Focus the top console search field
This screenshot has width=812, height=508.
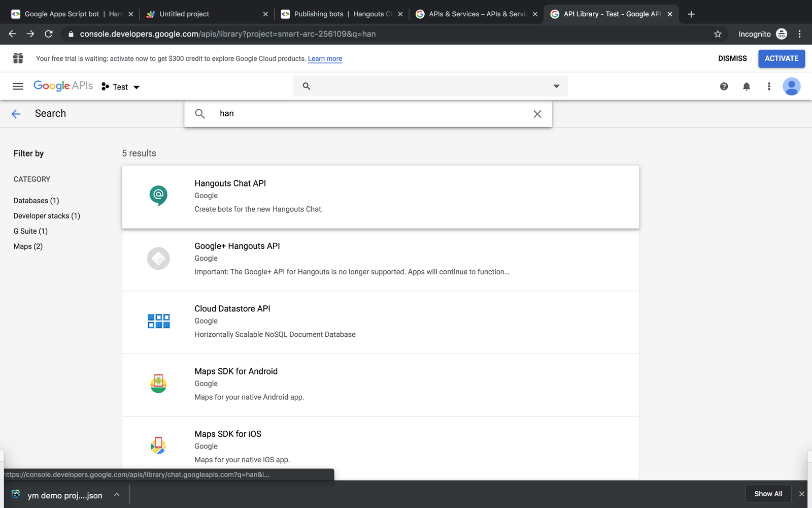(x=430, y=86)
